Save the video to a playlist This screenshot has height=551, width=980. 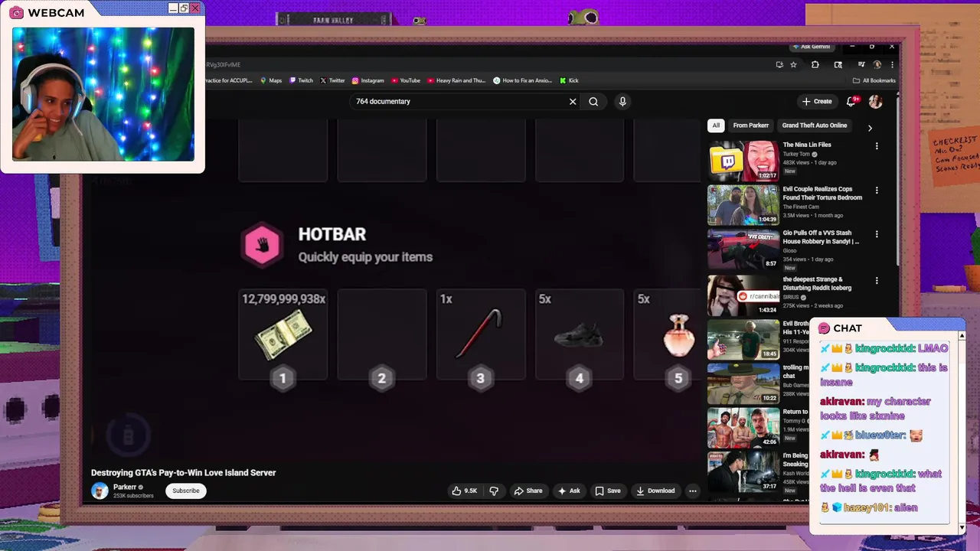(608, 491)
